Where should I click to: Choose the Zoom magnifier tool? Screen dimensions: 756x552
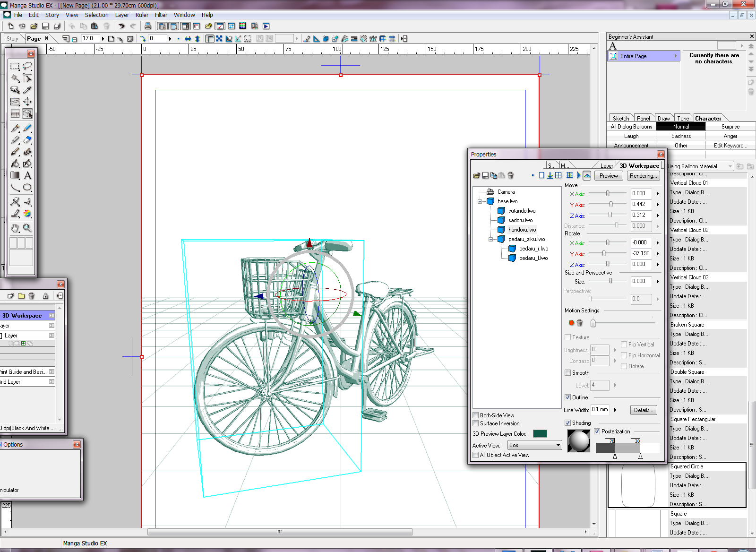click(x=27, y=228)
